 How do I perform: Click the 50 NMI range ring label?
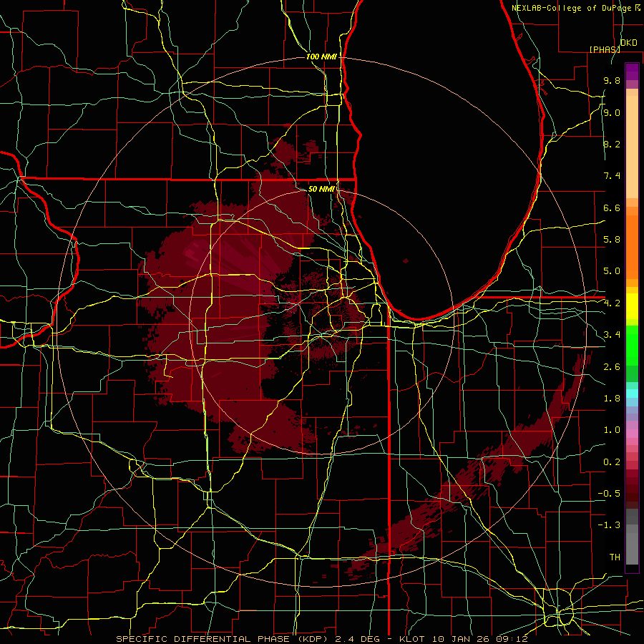click(x=321, y=189)
